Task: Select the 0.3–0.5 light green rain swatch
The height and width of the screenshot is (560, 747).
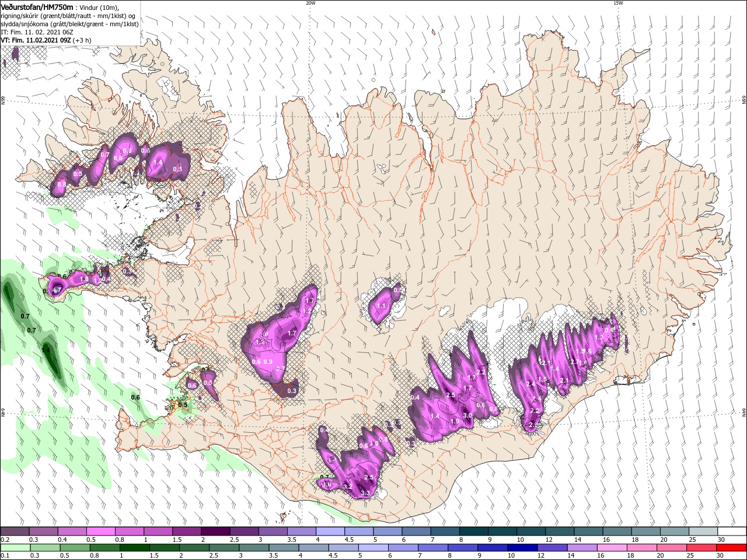Action: coord(45,547)
